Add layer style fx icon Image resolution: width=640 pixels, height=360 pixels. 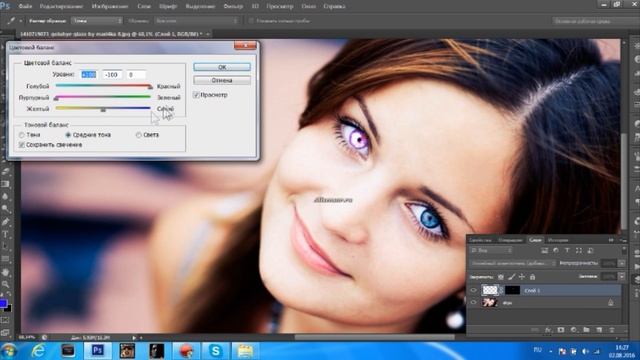pos(548,330)
